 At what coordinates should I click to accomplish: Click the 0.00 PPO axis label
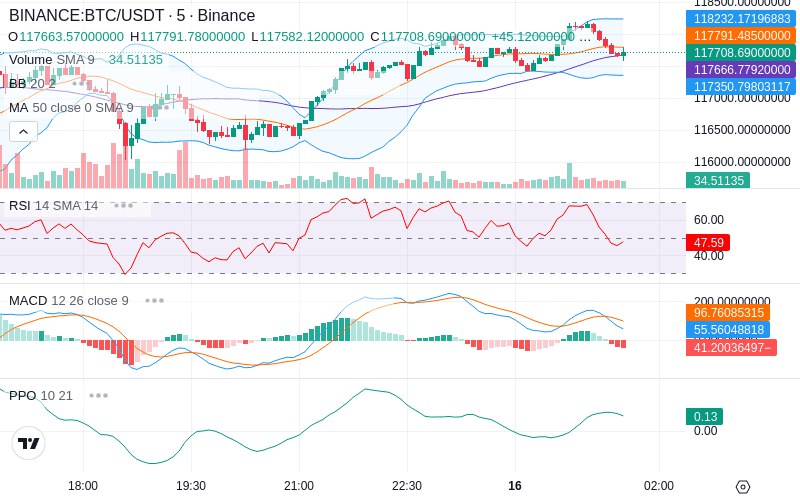706,431
